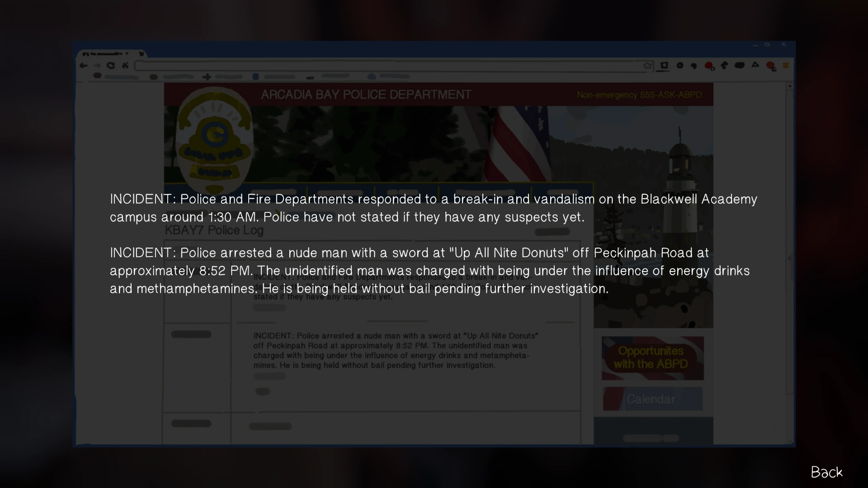The image size is (868, 488).
Task: Click the browser forward arrow icon
Action: pyautogui.click(x=97, y=66)
